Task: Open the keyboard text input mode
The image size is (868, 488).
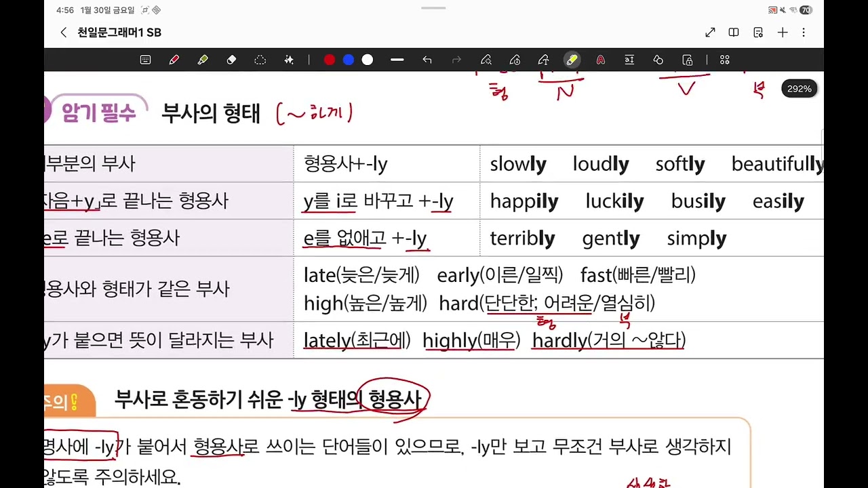Action: (x=145, y=60)
